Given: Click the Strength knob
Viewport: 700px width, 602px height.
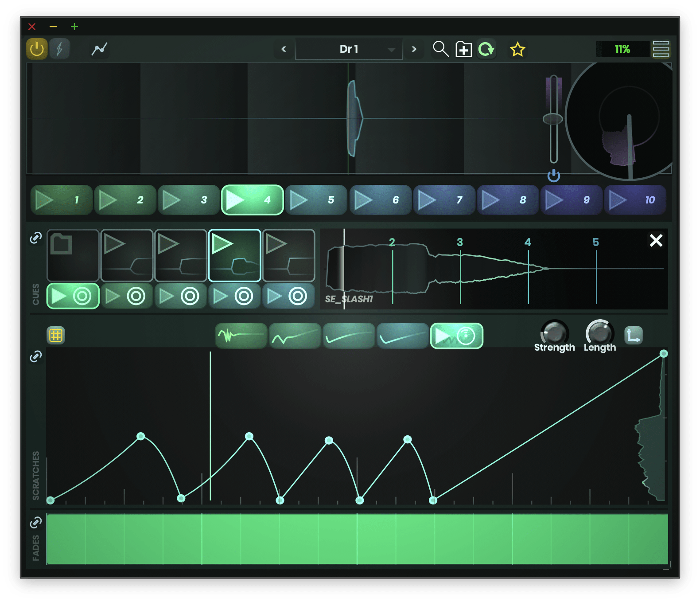Looking at the screenshot, I should 554,332.
